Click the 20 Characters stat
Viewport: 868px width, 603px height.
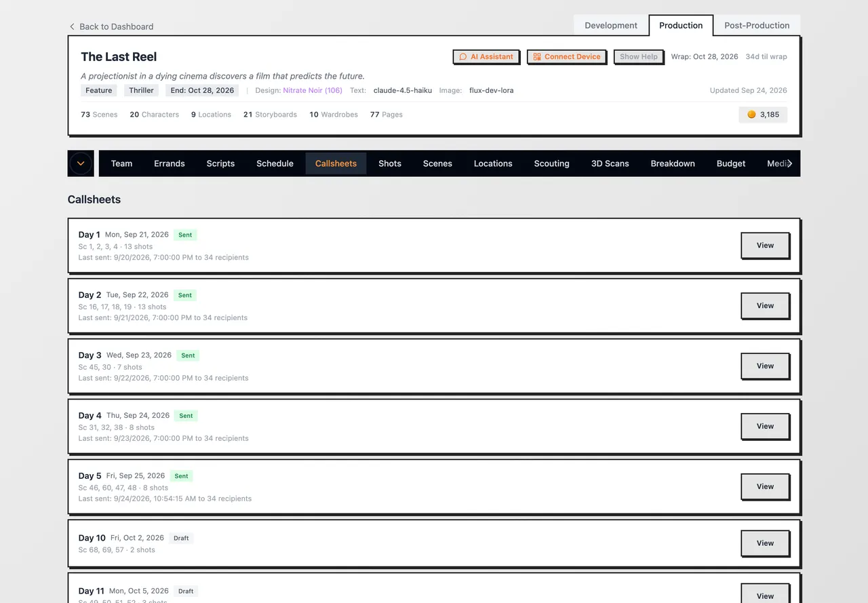(155, 115)
